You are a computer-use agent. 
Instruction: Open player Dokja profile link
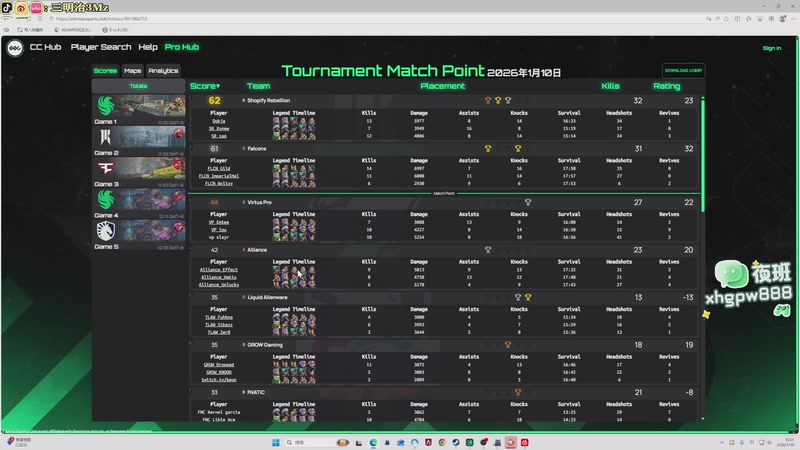pyautogui.click(x=218, y=121)
